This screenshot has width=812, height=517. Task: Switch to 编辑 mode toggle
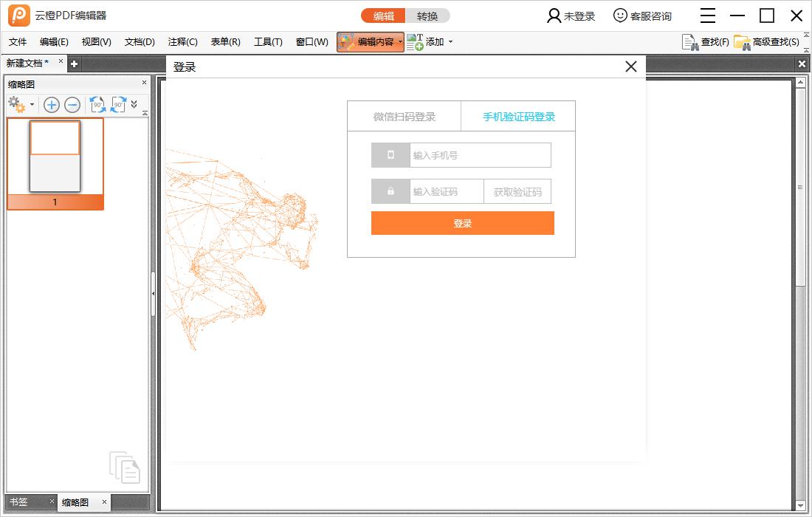point(383,16)
